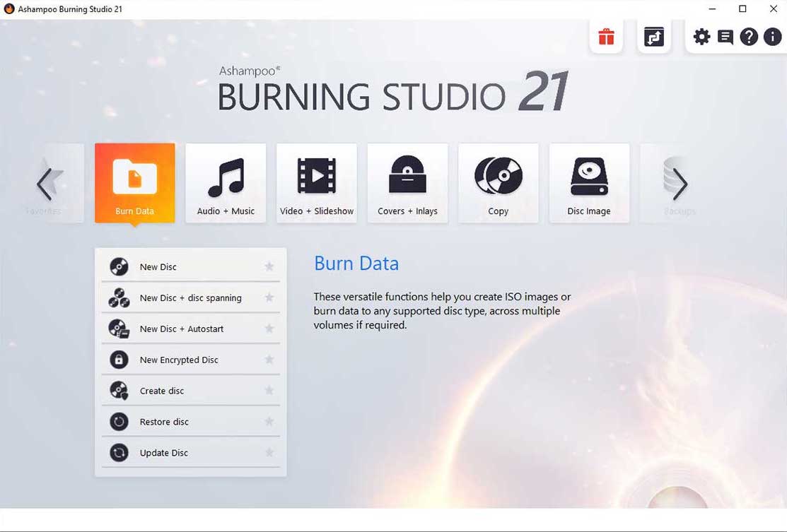The width and height of the screenshot is (787, 532).
Task: Click the Restore disc icon
Action: tap(119, 422)
